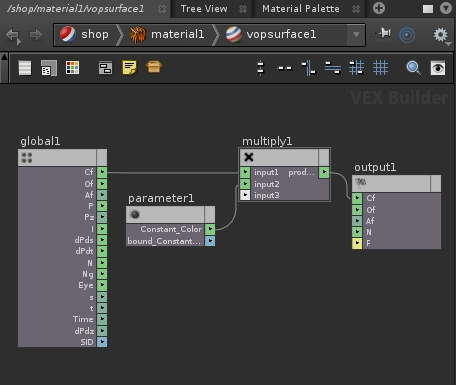
Task: Click the Constant_Color output connector
Action: click(210, 229)
